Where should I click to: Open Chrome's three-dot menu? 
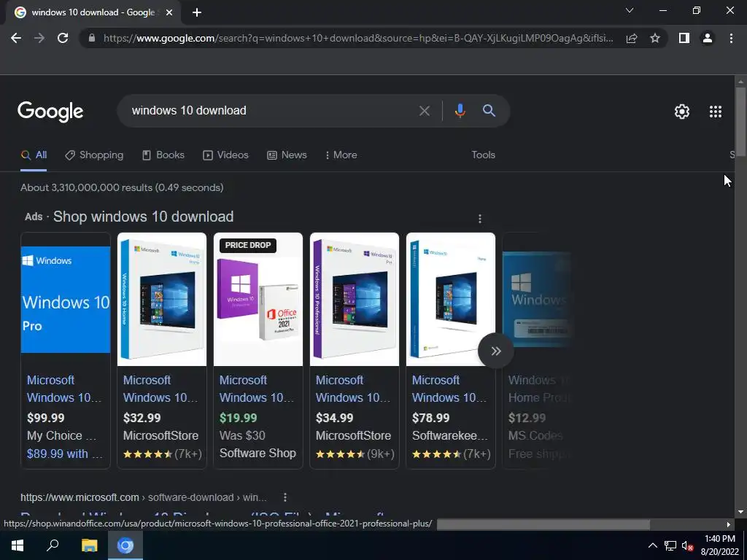pos(731,38)
